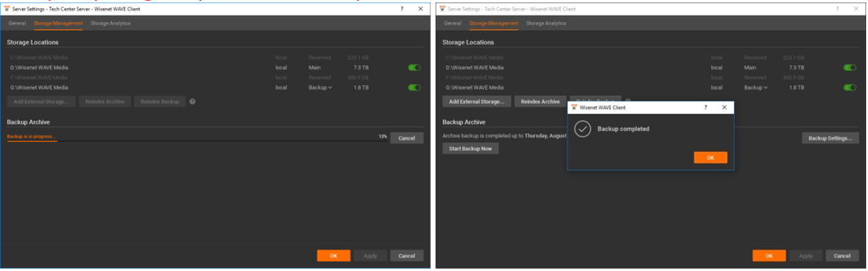This screenshot has height=271, width=868.
Task: Click 'Backup is in progress...' status text
Action: (x=31, y=136)
